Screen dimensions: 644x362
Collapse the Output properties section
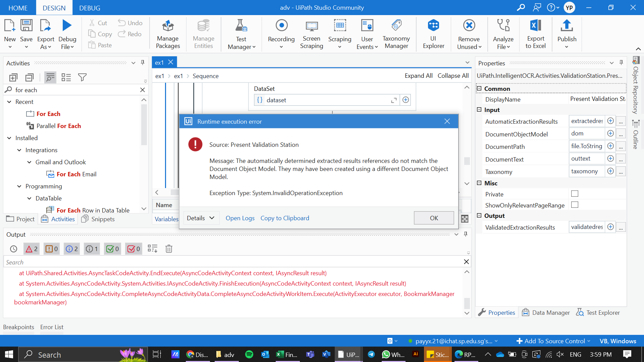(479, 216)
